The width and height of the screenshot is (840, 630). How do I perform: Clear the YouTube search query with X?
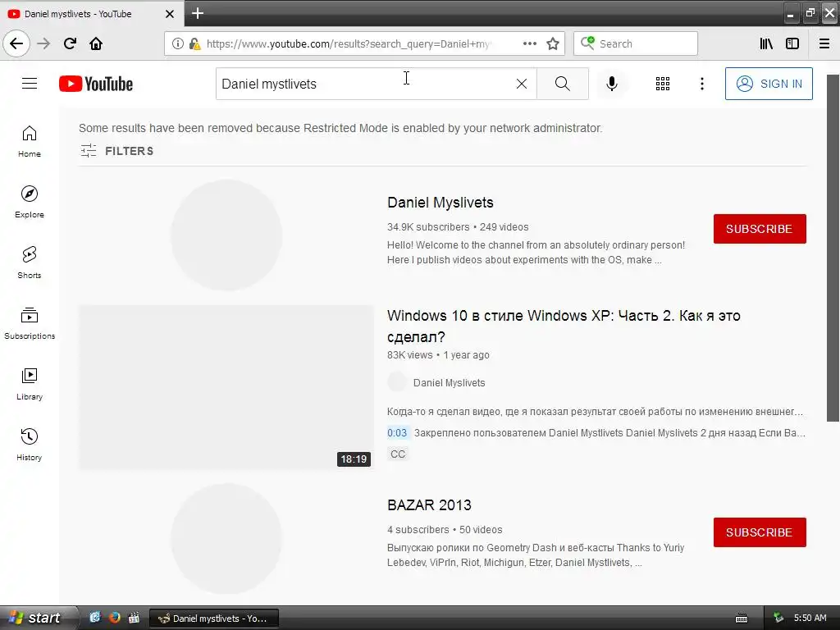pyautogui.click(x=522, y=84)
